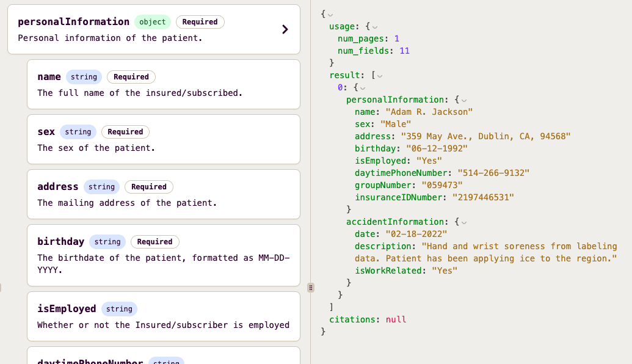Viewport: 632px width, 364px height.
Task: Click Required badge on personalInformation
Action: [200, 22]
